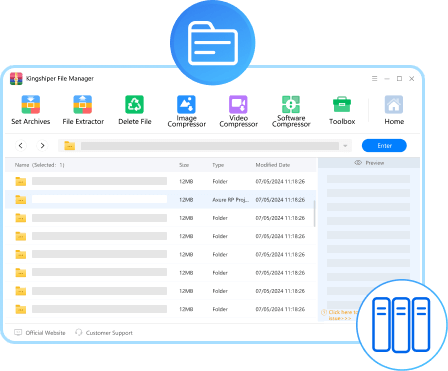Navigate forward with the right arrow
448x371 pixels.
42,146
